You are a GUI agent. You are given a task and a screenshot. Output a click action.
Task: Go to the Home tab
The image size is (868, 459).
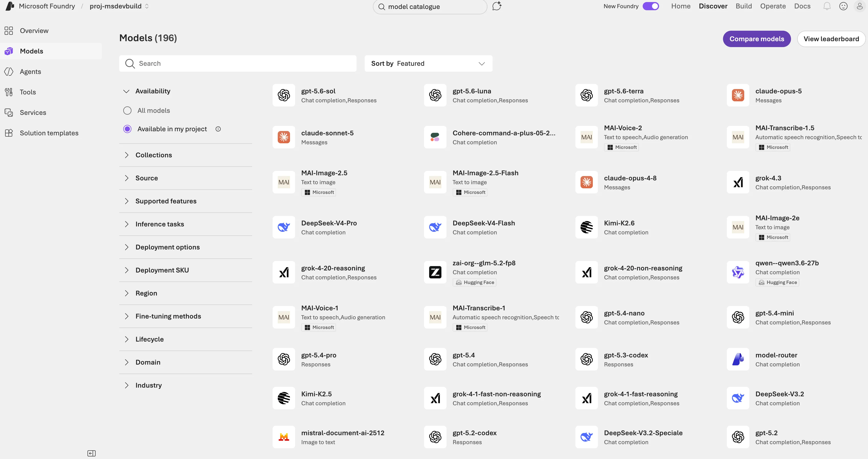tap(681, 6)
